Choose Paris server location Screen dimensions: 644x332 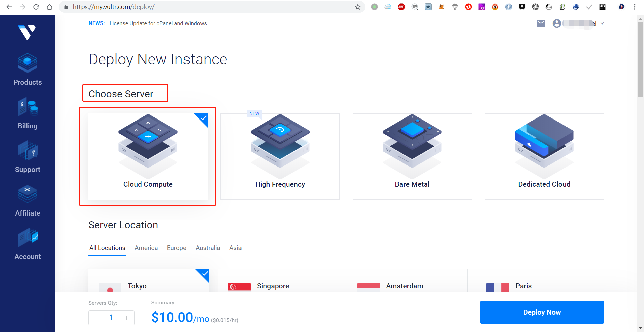point(536,281)
